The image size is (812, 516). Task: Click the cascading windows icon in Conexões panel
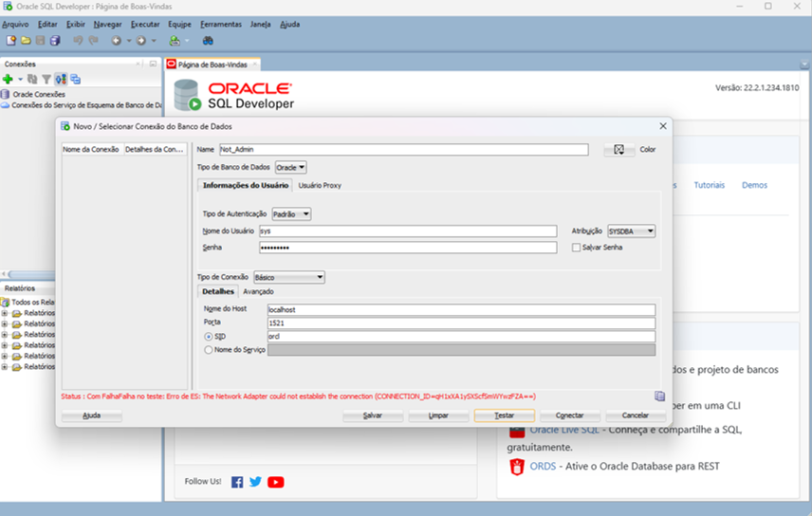click(76, 80)
